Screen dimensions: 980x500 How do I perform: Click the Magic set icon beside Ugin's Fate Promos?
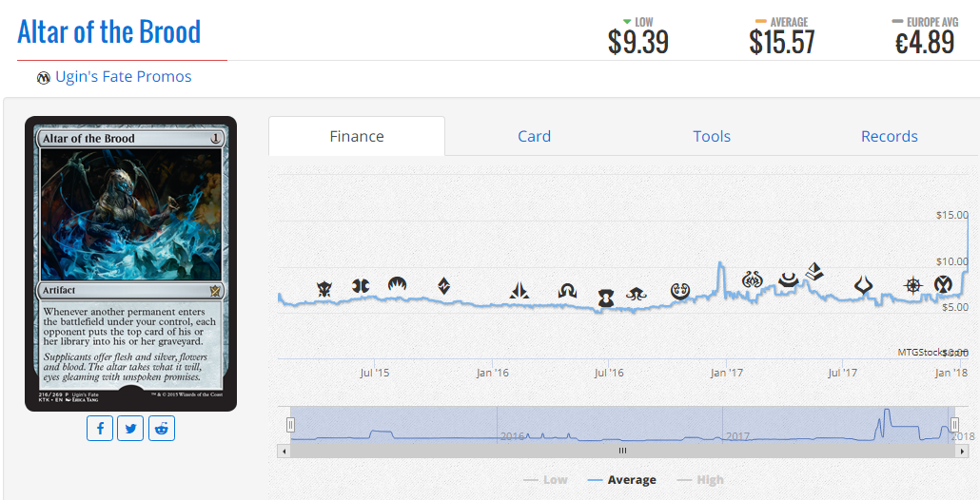click(43, 77)
